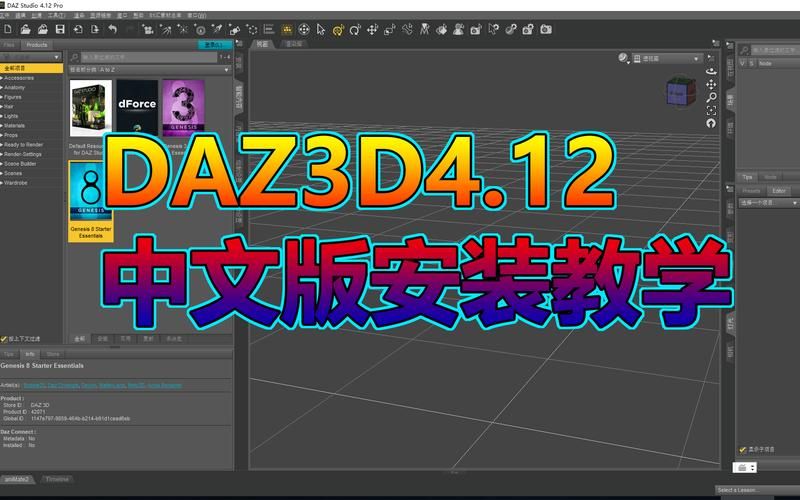This screenshot has width=800, height=500.
Task: Click the viewport frame selection icon
Action: (711, 110)
